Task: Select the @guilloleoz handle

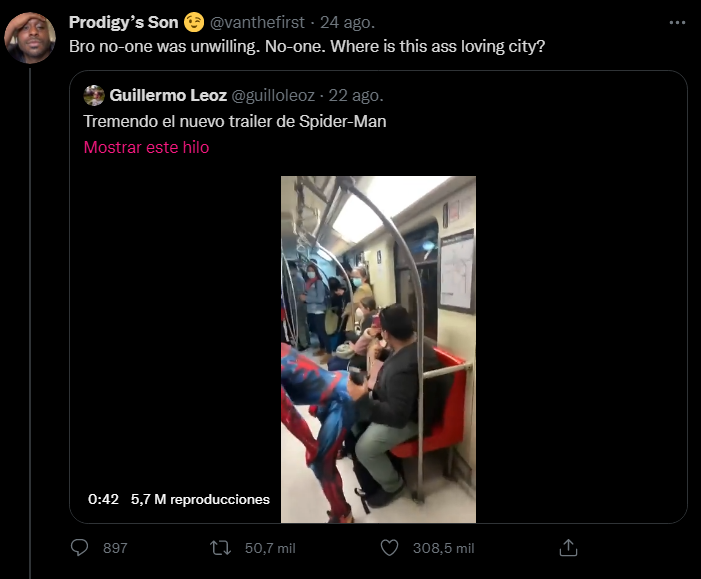Action: (x=273, y=96)
